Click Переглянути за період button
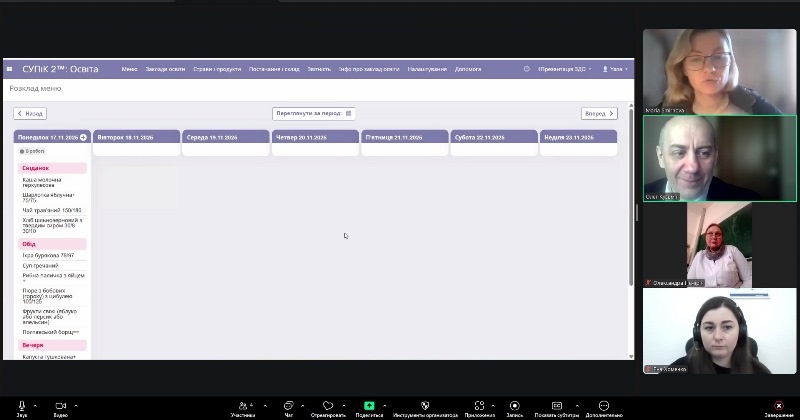Image resolution: width=800 pixels, height=420 pixels. (x=313, y=113)
